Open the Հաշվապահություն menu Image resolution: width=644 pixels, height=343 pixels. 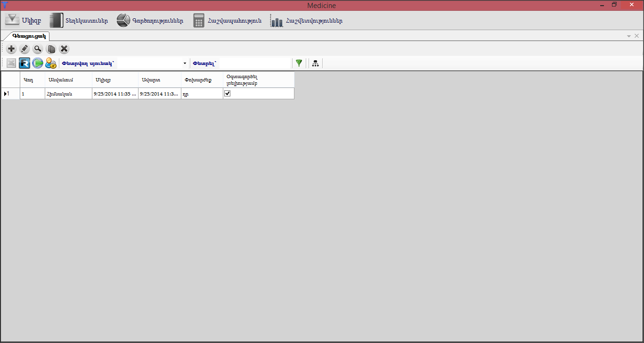pos(228,21)
